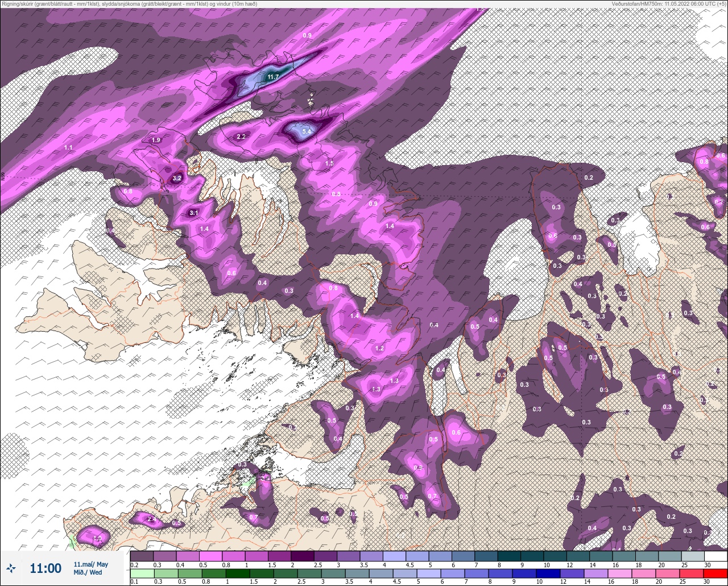Click the 0.2 legend scale label
Image resolution: width=728 pixels, height=586 pixels.
click(x=134, y=565)
